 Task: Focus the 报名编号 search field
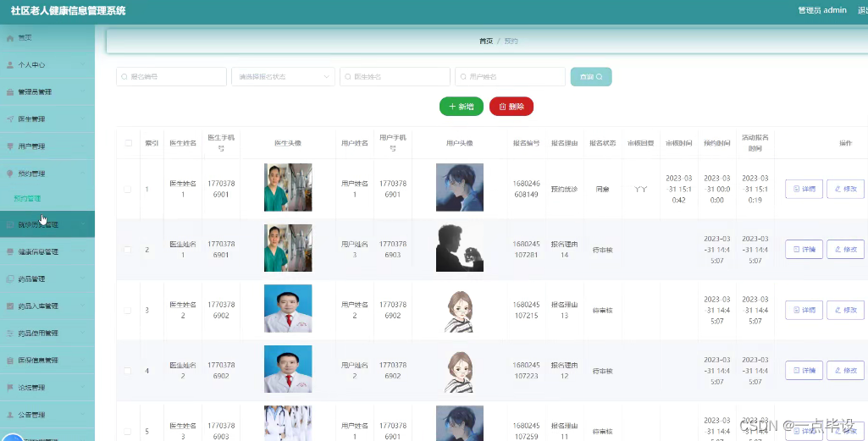(171, 77)
